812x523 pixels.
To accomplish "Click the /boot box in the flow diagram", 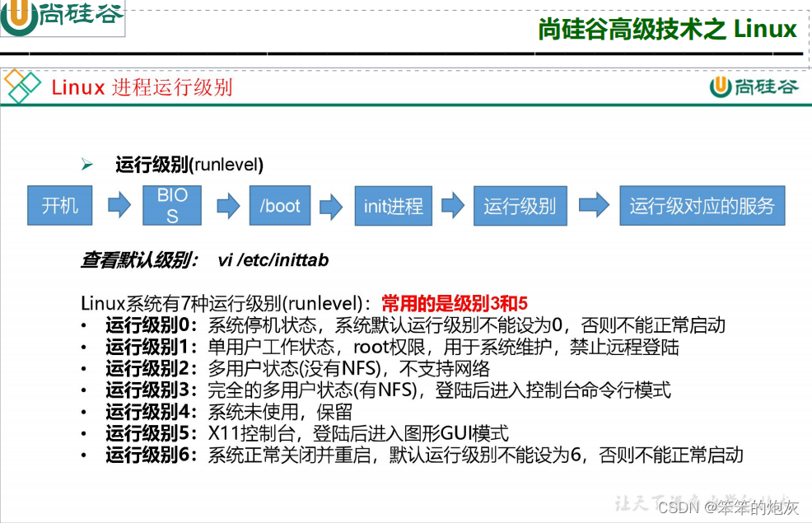I will [280, 206].
